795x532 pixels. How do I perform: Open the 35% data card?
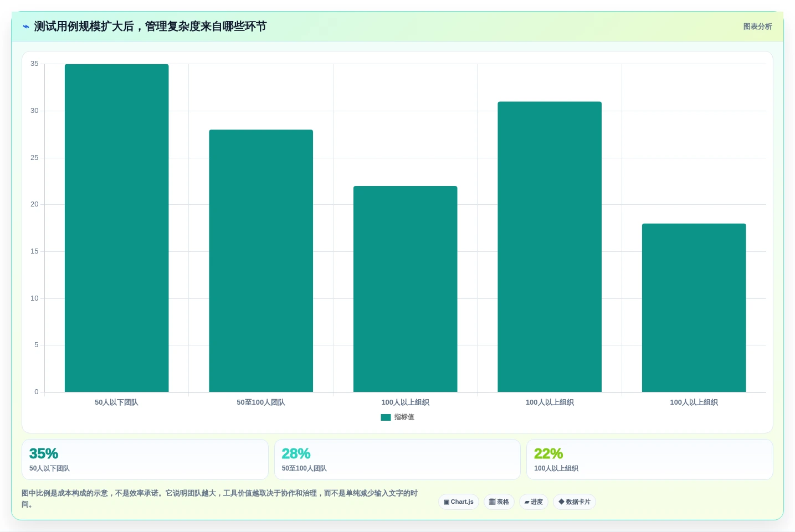145,459
